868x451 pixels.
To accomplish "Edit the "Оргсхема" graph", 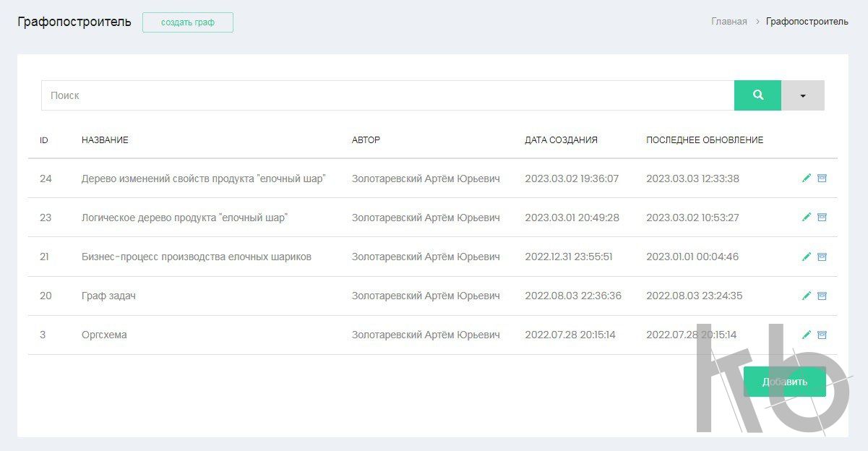I will [x=807, y=335].
